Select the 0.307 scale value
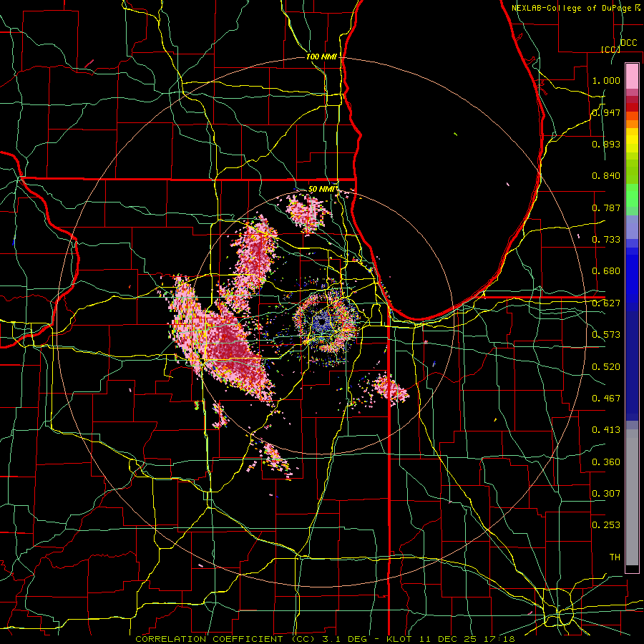 pyautogui.click(x=606, y=493)
